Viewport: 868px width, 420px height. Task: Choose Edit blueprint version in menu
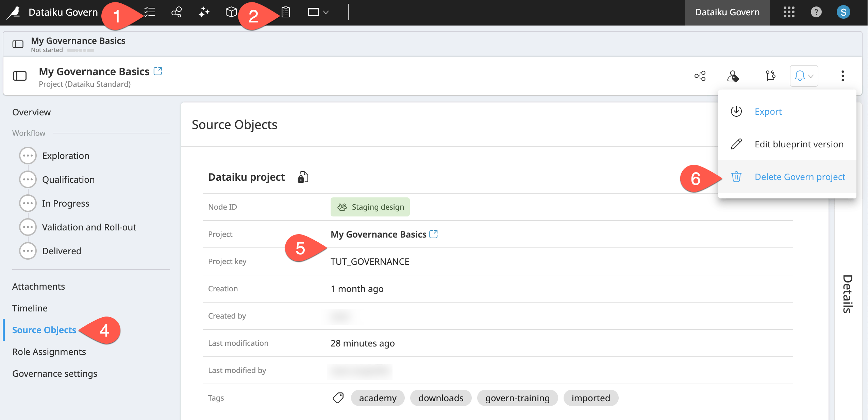[799, 144]
